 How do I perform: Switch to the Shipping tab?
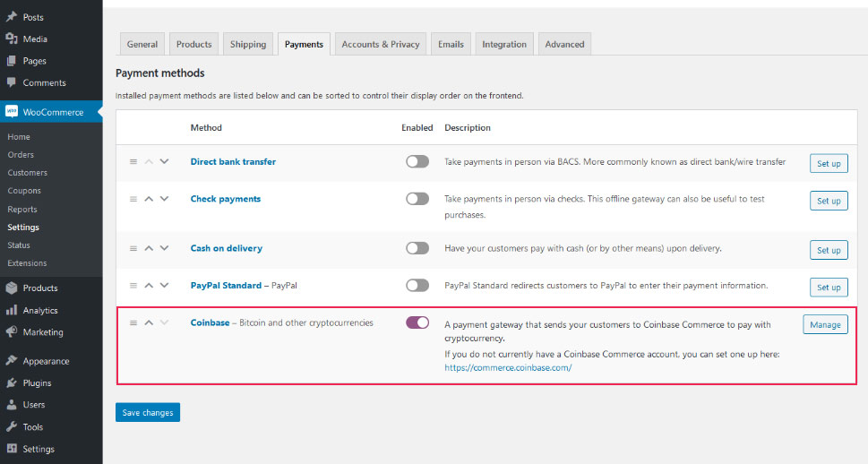[x=248, y=44]
